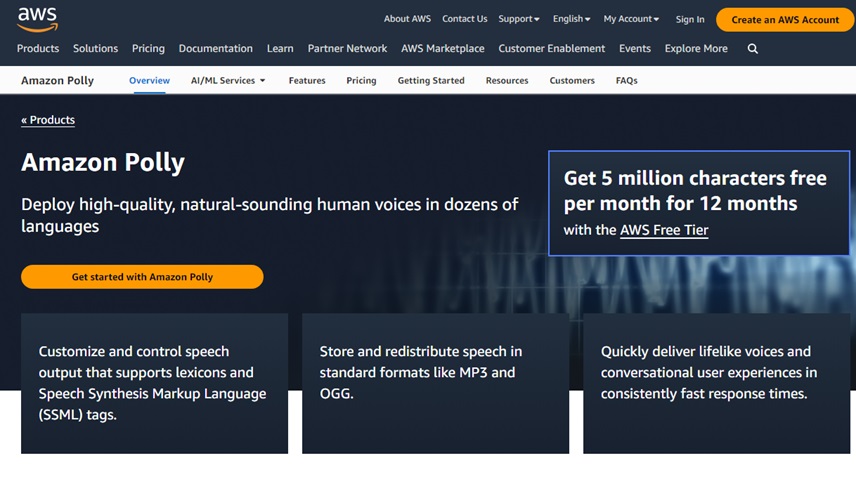856x477 pixels.
Task: Click the Amazon Polly sub-navigation title
Action: (57, 81)
